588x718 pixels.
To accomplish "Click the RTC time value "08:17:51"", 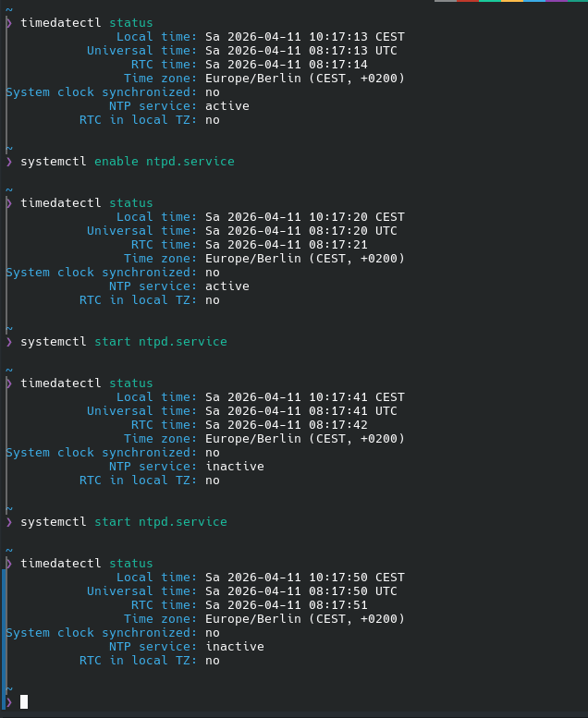I will (x=338, y=605).
